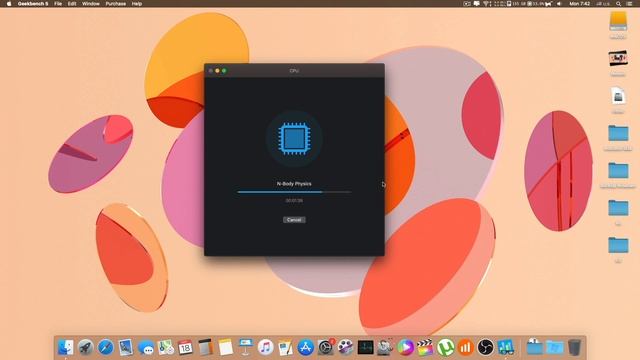
Task: Open System Preferences with badge in Dock
Action: click(326, 347)
